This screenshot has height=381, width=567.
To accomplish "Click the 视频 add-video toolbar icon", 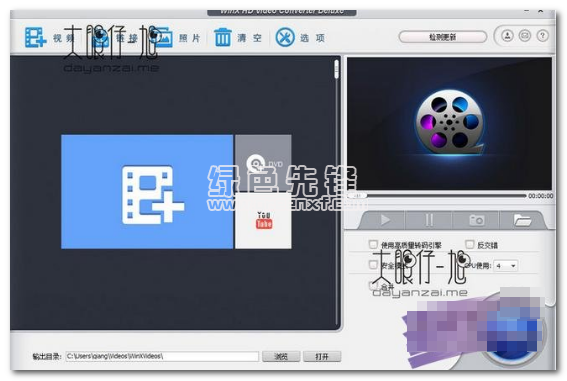I will click(x=35, y=37).
